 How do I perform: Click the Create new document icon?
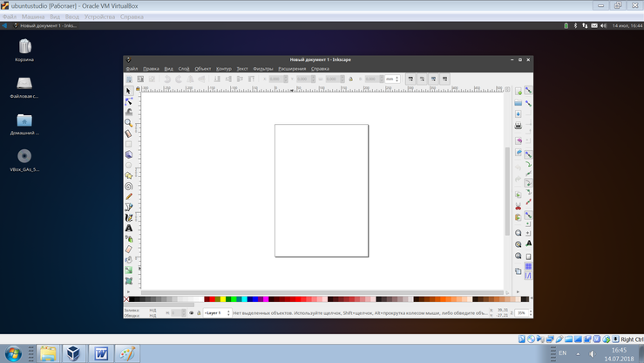point(519,92)
